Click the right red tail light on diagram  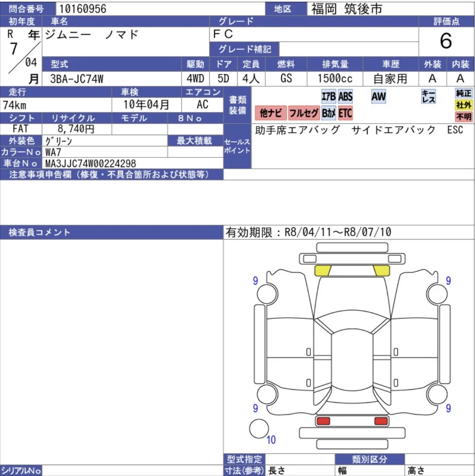pos(381,421)
